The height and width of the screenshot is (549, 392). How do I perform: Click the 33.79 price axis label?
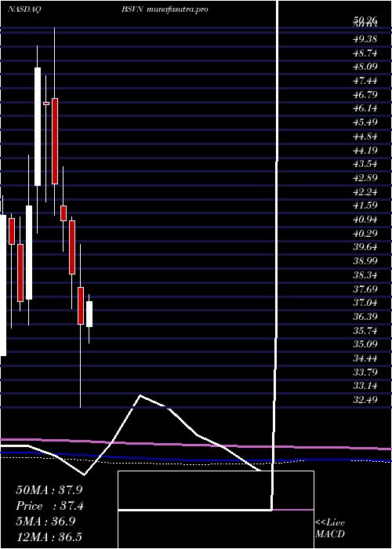[x=365, y=373]
